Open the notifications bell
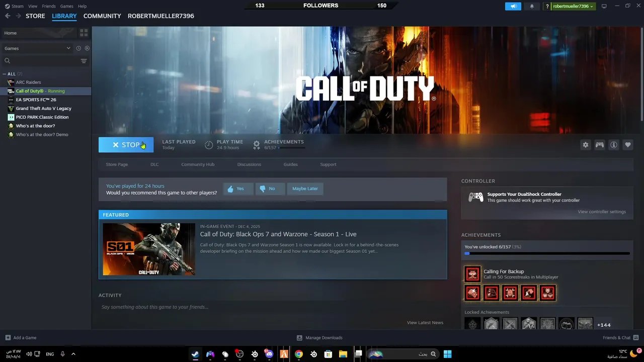Image resolution: width=644 pixels, height=362 pixels. pyautogui.click(x=532, y=6)
